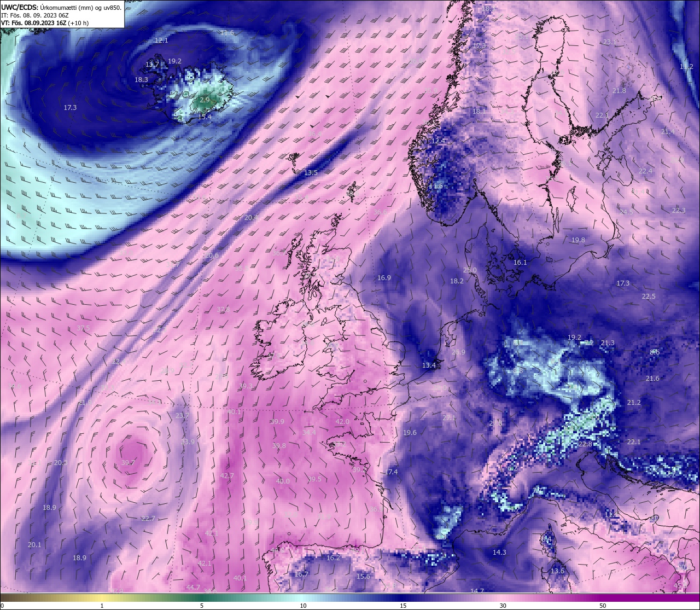Viewport: 700px width, 610px height.
Task: Select the 16.9 value over the North Sea
Action: point(384,278)
